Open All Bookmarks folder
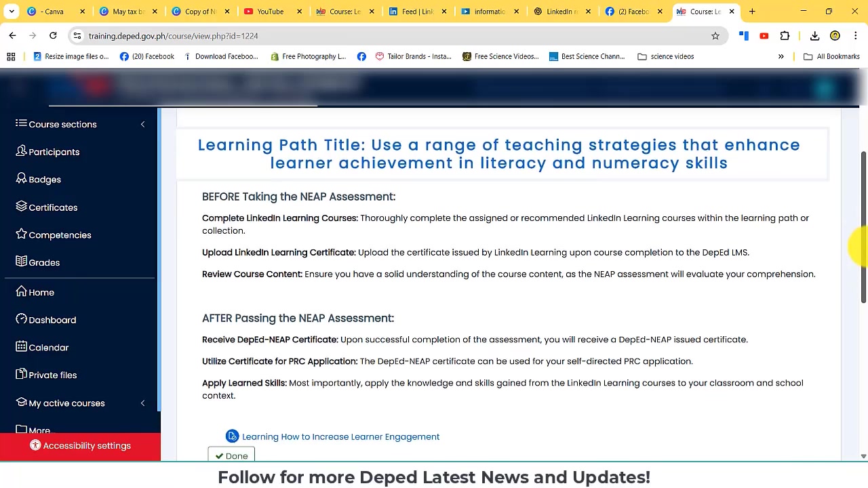This screenshot has height=488, width=868. pos(831,56)
